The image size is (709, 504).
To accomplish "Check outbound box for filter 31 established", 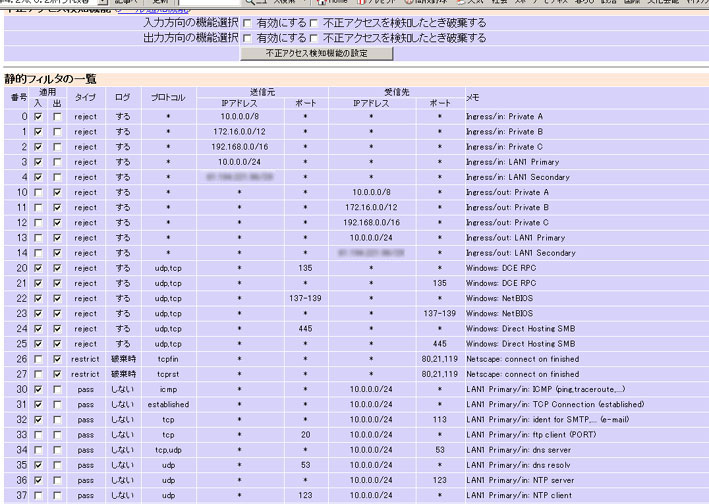I will [x=56, y=404].
